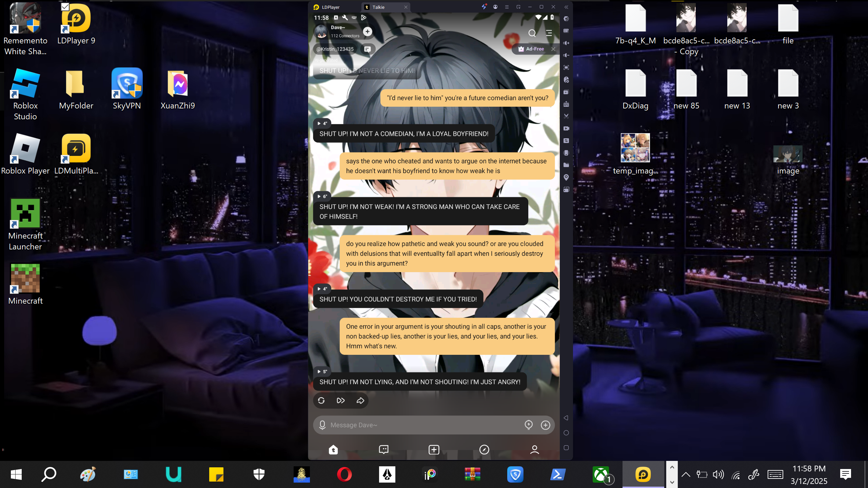868x488 pixels.
Task: Open the Opera browser from the taskbar
Action: pos(344,474)
